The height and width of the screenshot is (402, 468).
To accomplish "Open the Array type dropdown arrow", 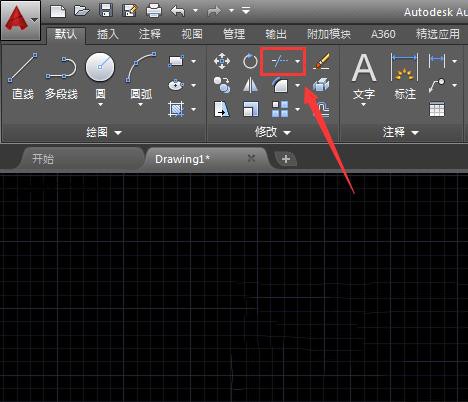I will (297, 109).
